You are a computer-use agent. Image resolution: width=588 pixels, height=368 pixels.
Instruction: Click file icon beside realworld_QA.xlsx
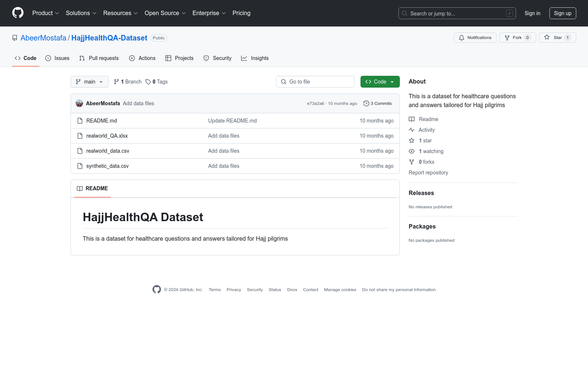pyautogui.click(x=80, y=136)
